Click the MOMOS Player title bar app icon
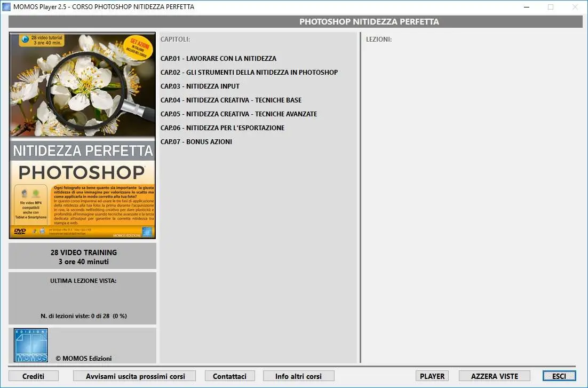The width and height of the screenshot is (588, 388). pos(6,7)
